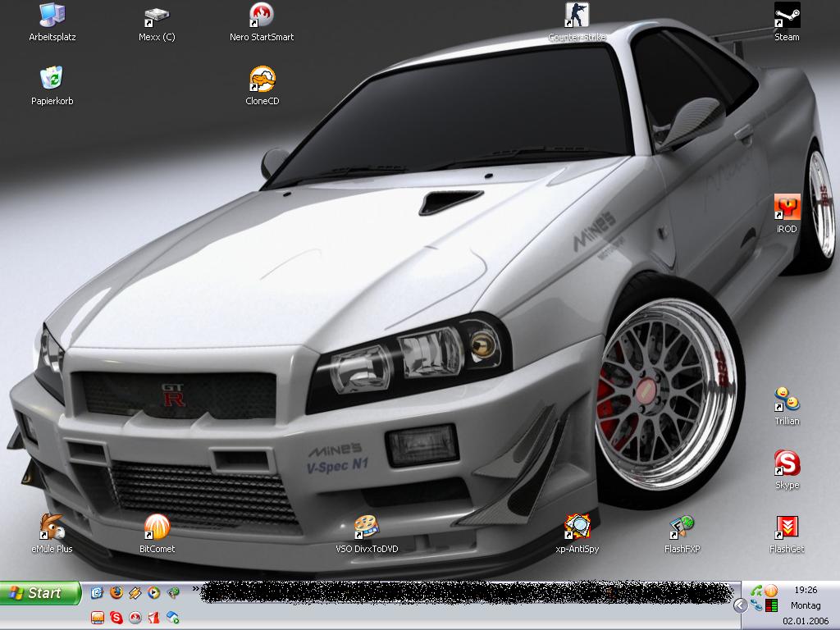Viewport: 840px width, 630px height.
Task: Launch Firefox from the quick launch bar
Action: tap(116, 592)
